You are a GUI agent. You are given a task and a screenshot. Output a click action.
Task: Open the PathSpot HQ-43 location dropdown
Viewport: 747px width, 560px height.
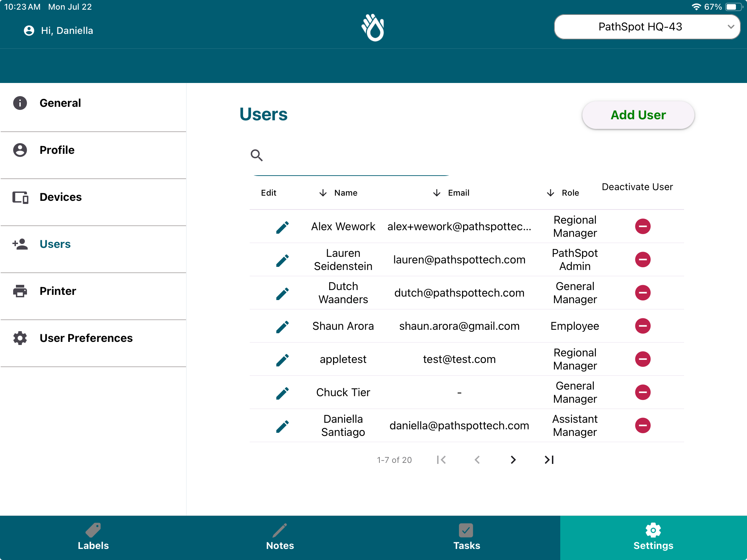[x=647, y=27]
